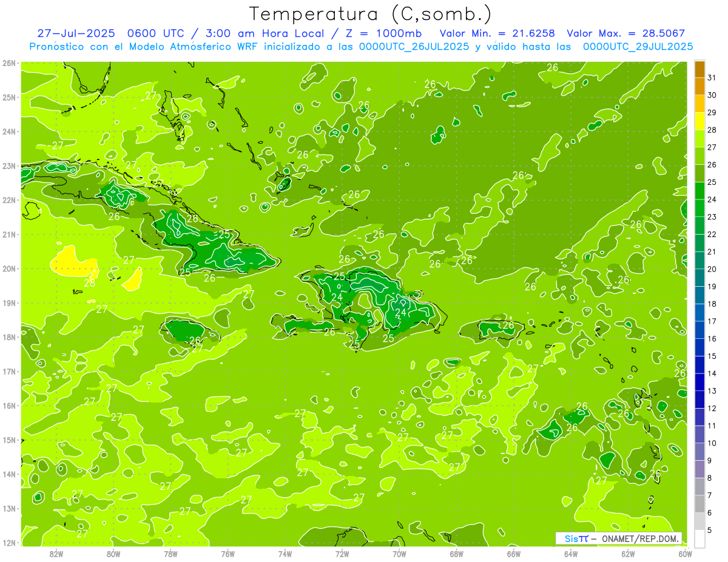This screenshot has width=728, height=562.
Task: Click the "18N" latitude axis label
Action: [8, 337]
